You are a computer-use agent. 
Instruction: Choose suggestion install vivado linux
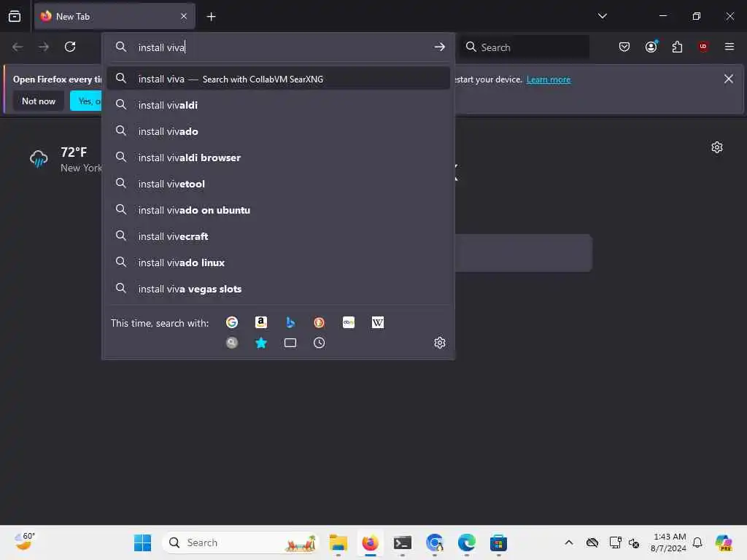(x=278, y=262)
